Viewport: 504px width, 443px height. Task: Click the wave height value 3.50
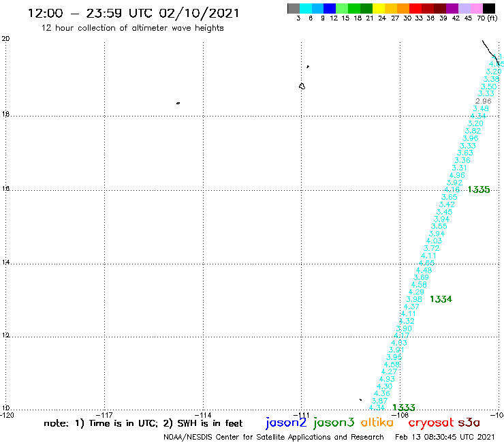(488, 87)
